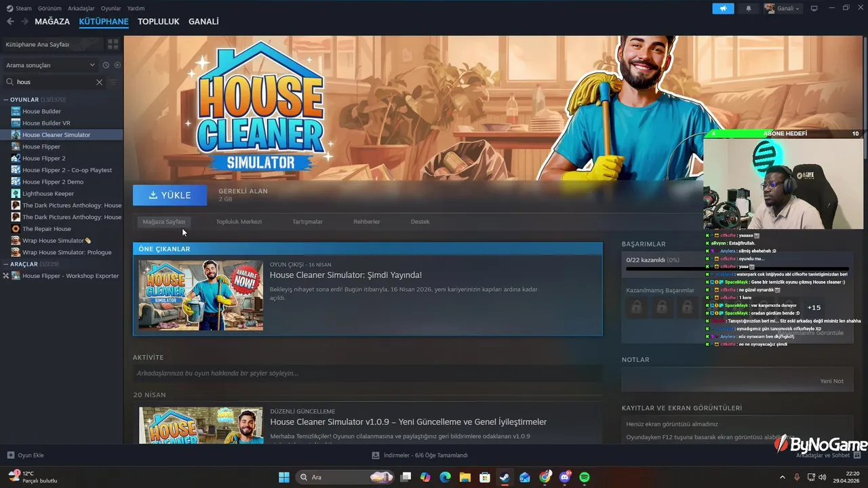Open the Oyunlar menu
This screenshot has height=488, width=868.
[111, 8]
